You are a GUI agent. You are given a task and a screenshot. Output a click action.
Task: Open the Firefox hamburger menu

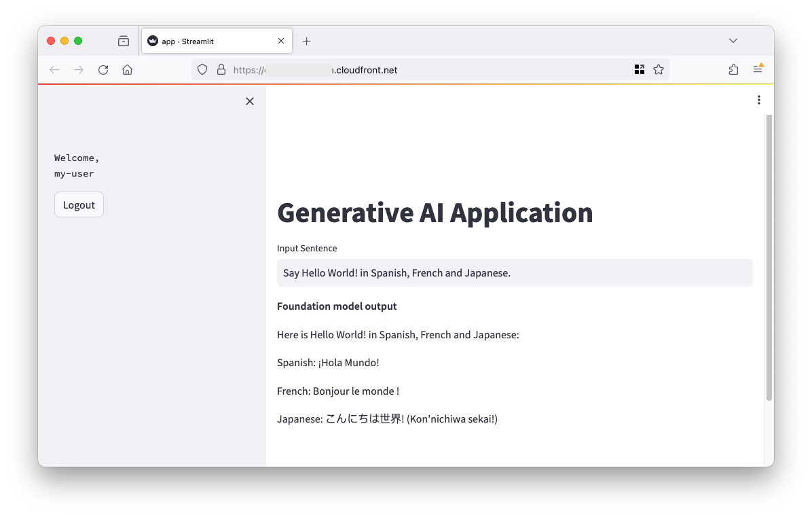click(x=758, y=69)
